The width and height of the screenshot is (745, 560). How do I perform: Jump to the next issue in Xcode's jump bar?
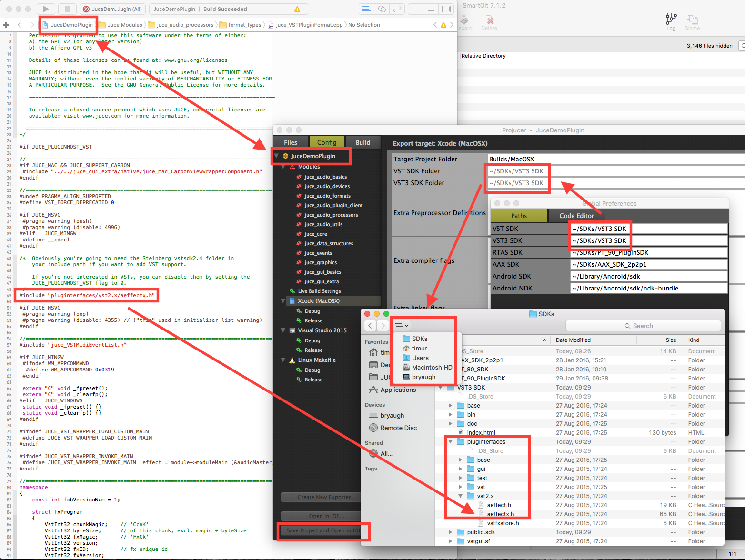pos(452,25)
